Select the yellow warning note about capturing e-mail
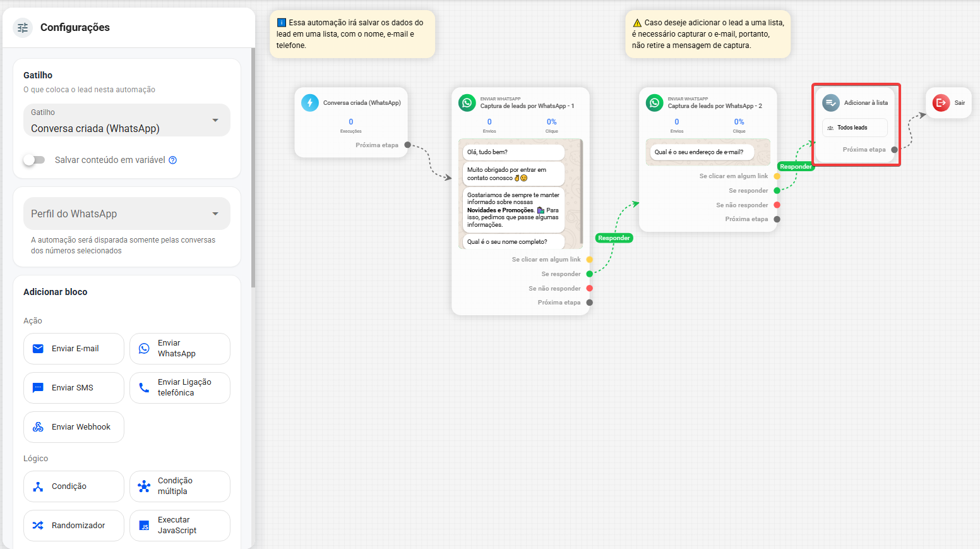Image resolution: width=980 pixels, height=549 pixels. pos(708,34)
